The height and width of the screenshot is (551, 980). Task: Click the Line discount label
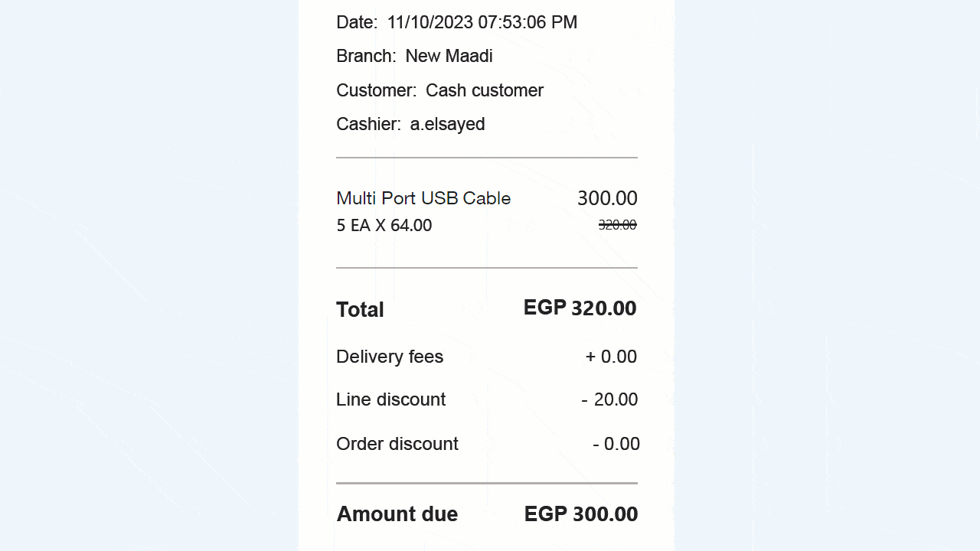tap(390, 399)
